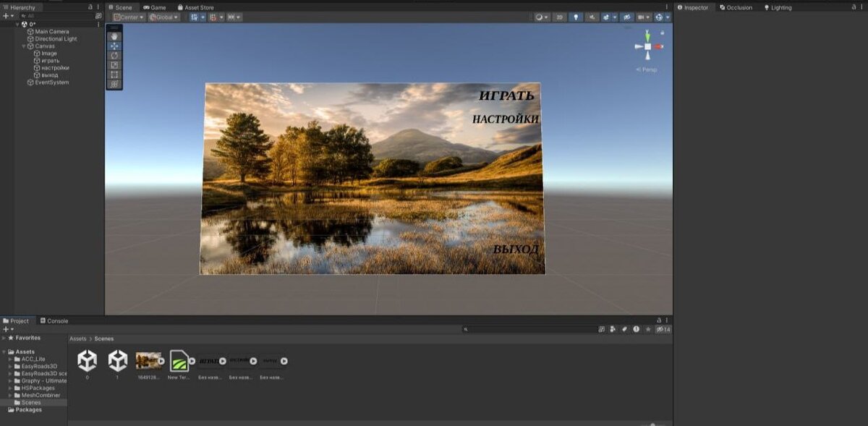Click ИГРАТЬ text in scene view

click(x=506, y=95)
